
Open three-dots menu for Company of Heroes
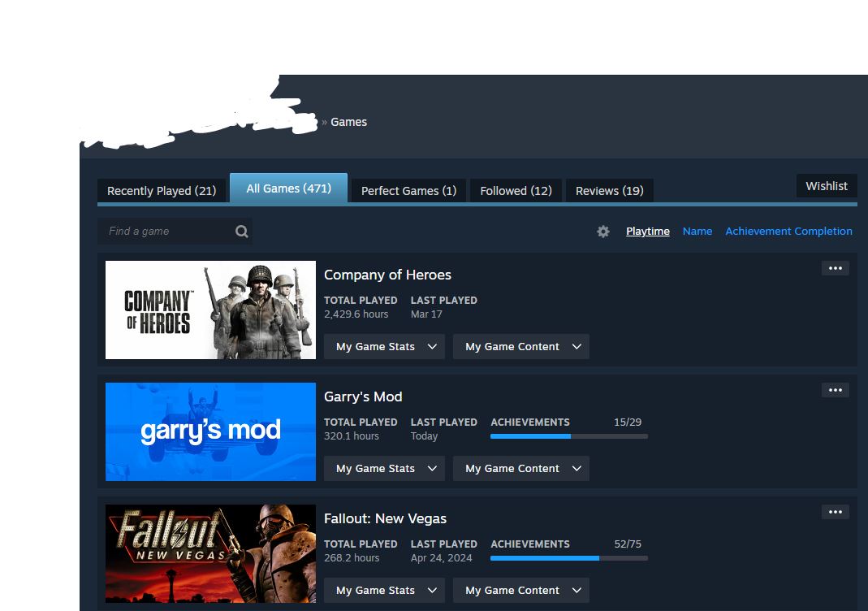(835, 268)
